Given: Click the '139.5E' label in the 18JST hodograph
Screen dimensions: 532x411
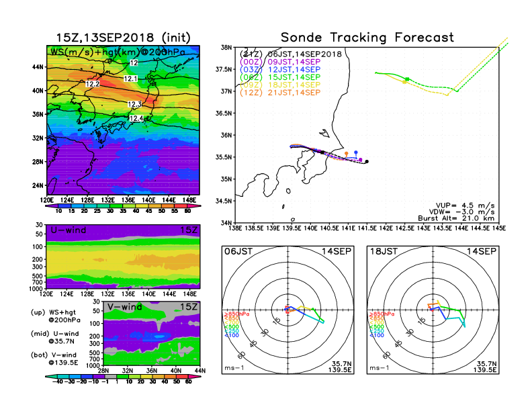Looking at the screenshot, I should (x=485, y=369).
